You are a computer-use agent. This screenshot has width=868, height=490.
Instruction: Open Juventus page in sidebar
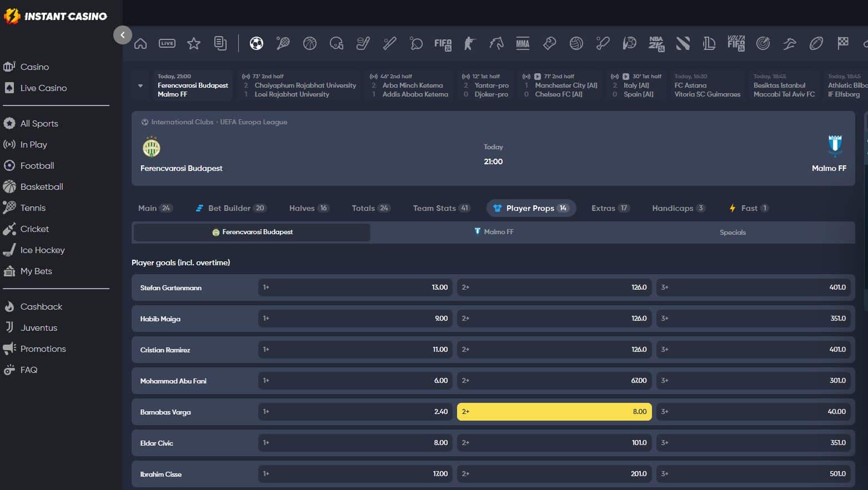pyautogui.click(x=39, y=327)
